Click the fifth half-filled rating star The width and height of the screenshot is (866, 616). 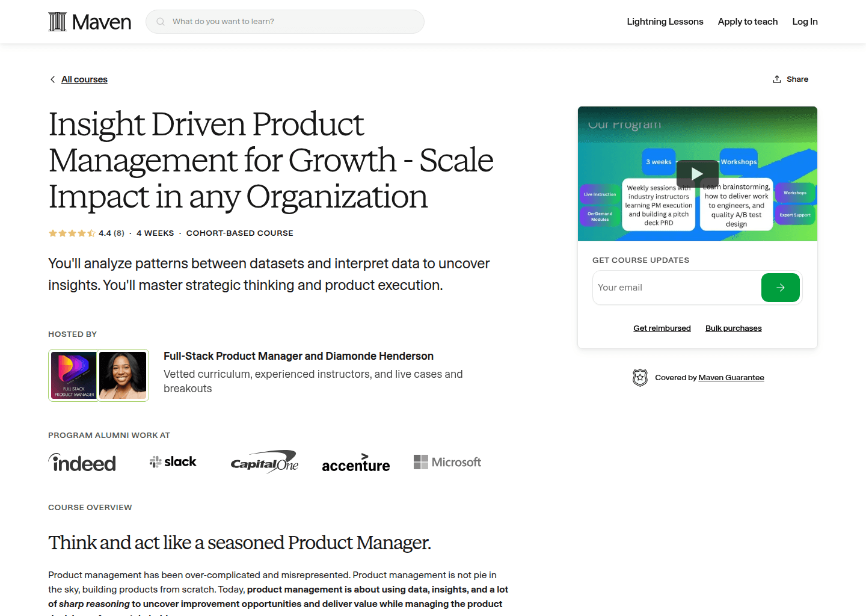(91, 233)
